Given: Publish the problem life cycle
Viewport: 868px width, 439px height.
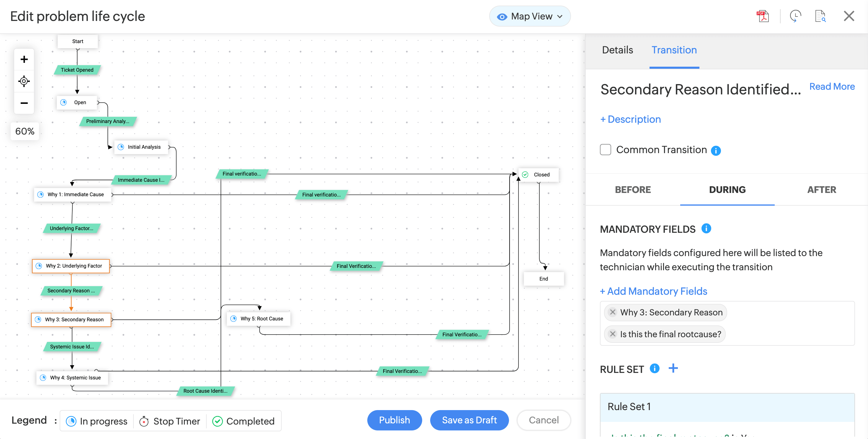Looking at the screenshot, I should pos(394,420).
